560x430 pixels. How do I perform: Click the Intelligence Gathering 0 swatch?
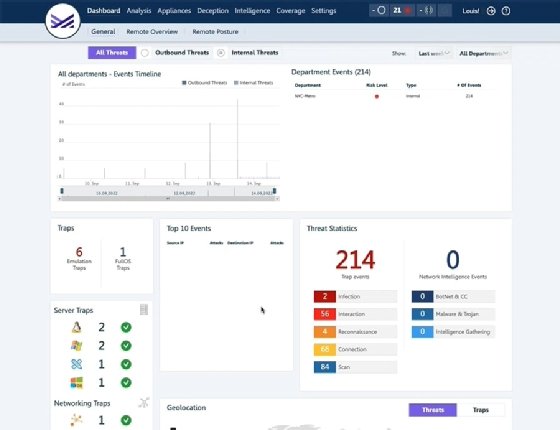coord(422,332)
